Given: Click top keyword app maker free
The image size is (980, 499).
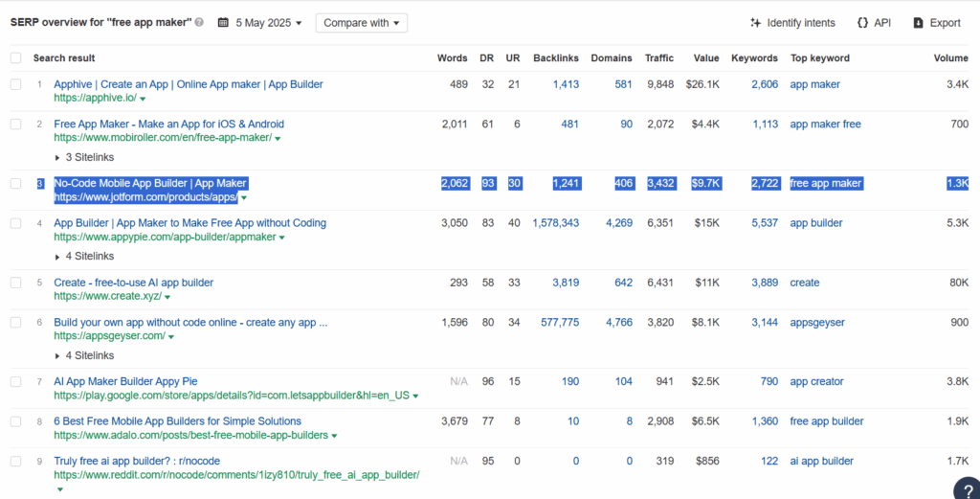Looking at the screenshot, I should [x=825, y=124].
